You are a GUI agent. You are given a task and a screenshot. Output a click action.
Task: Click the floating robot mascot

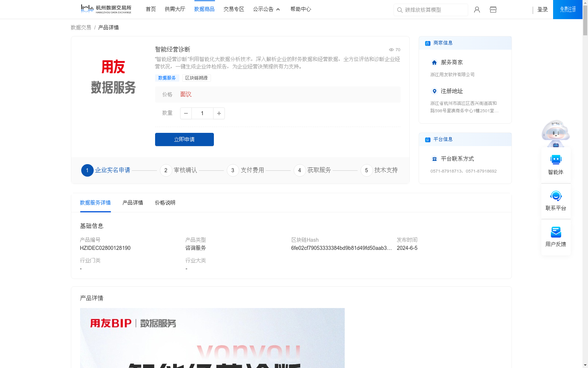pos(556,133)
